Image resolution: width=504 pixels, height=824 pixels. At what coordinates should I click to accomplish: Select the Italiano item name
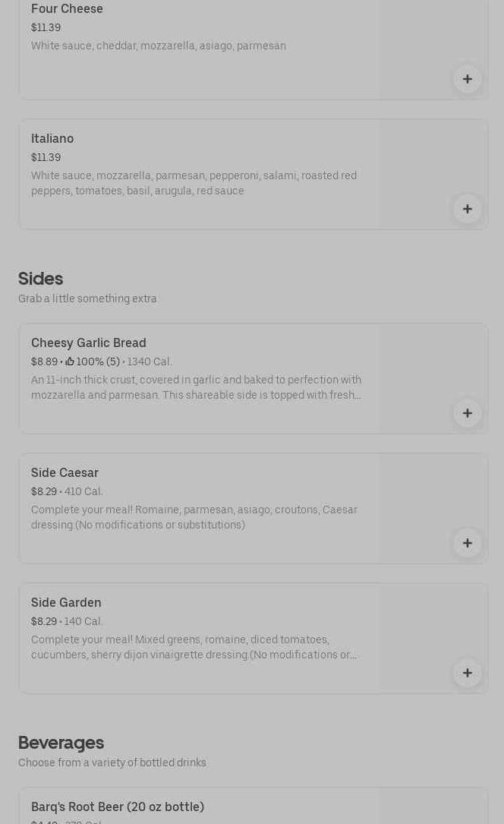point(52,139)
